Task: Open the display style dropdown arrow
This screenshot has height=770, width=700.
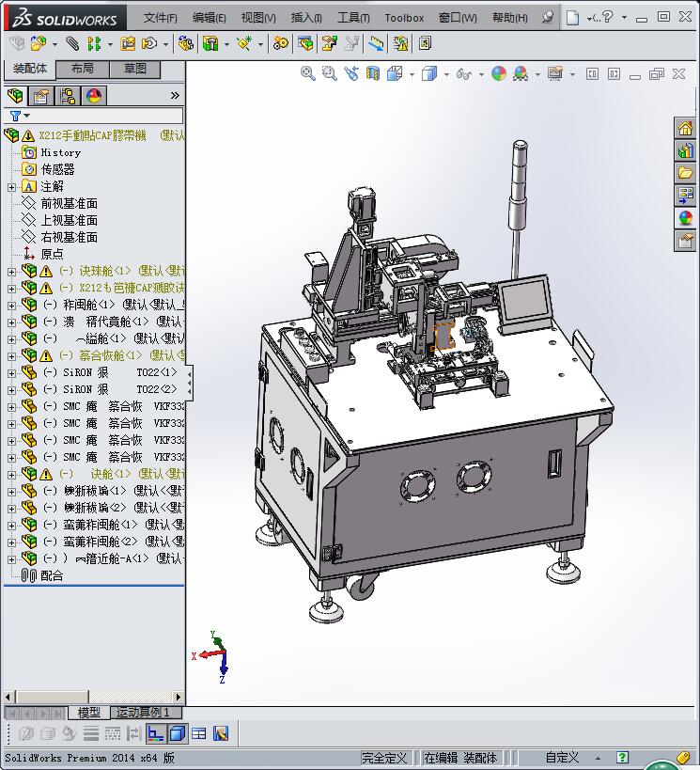Action: point(446,73)
